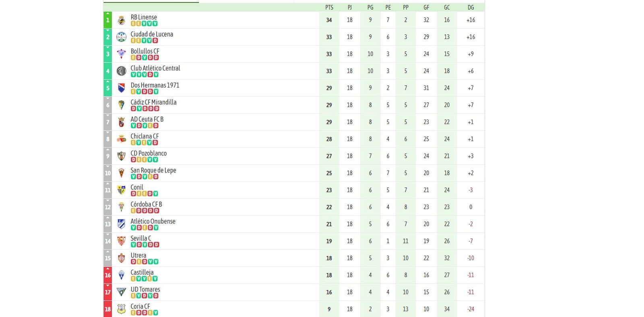
Task: Click the San Roque de Lepe team name
Action: coord(153,170)
